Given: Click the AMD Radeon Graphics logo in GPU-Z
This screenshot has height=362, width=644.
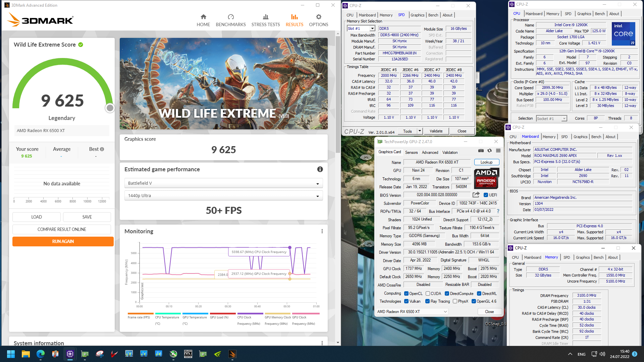Looking at the screenshot, I should point(486,178).
